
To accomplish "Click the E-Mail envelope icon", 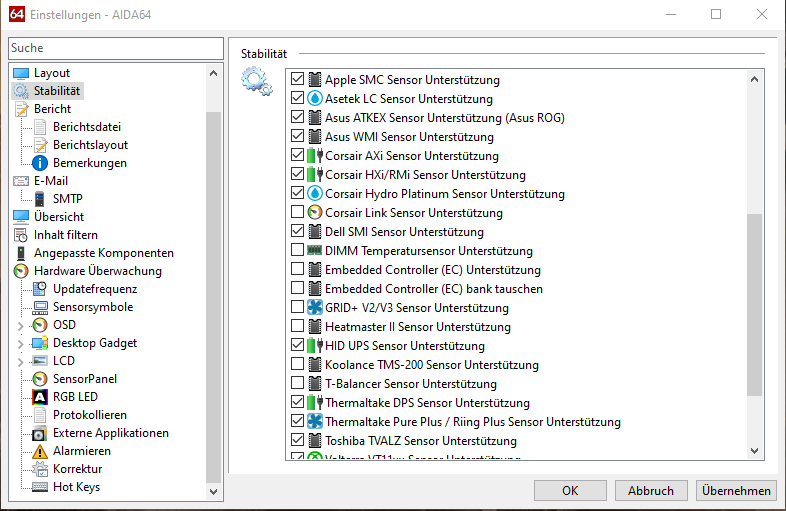I will [21, 181].
